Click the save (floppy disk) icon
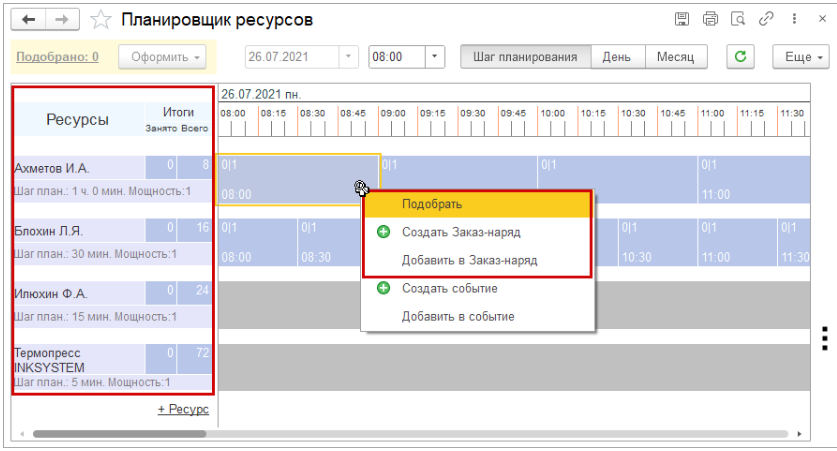This screenshot has width=837, height=451. 682,20
